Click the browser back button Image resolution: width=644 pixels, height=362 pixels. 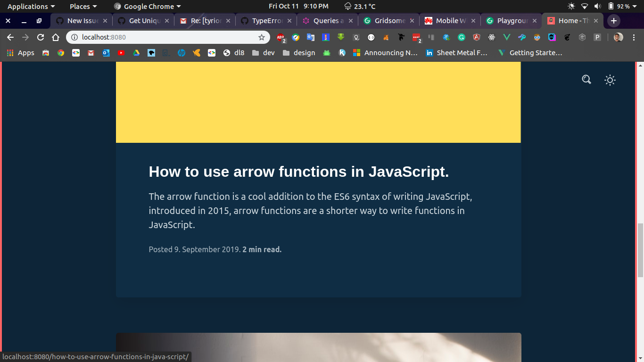click(x=10, y=37)
